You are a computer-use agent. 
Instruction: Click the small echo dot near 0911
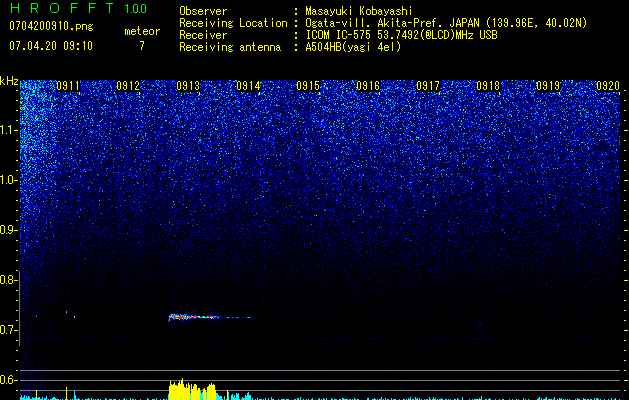[x=75, y=317]
